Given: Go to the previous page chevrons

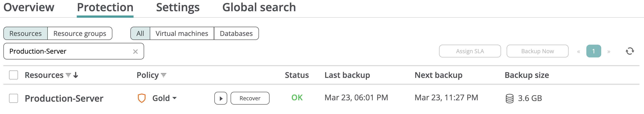Looking at the screenshot, I should click(578, 52).
